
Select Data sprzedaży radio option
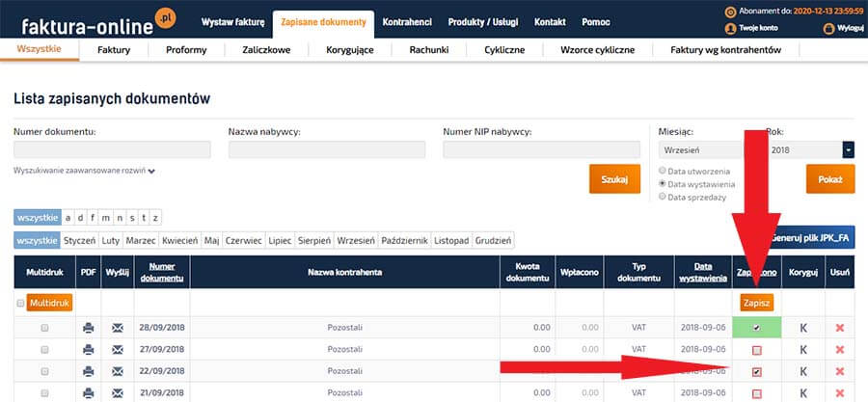(x=662, y=197)
